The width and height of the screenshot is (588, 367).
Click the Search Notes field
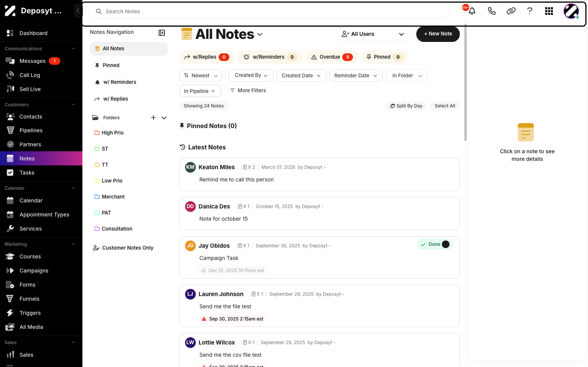click(x=269, y=11)
